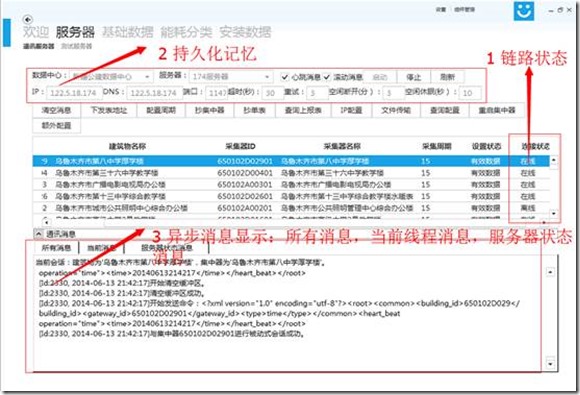Select the row with ID 650102A00301

(x=291, y=185)
